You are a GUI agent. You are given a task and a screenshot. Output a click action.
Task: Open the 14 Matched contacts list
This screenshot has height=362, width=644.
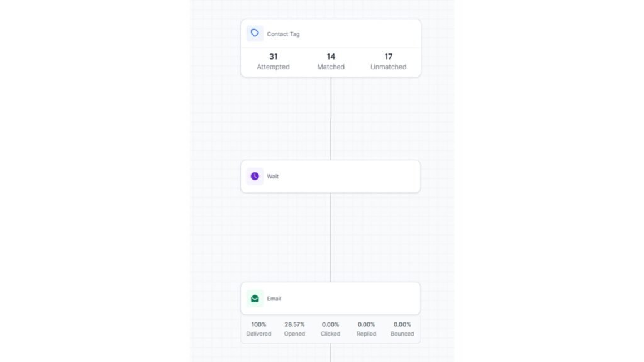coord(331,61)
